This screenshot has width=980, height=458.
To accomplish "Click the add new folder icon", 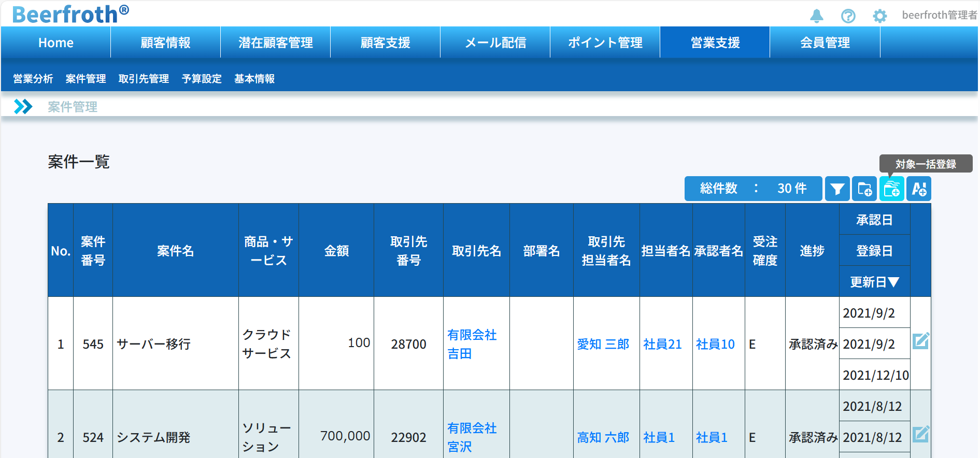I will 864,189.
